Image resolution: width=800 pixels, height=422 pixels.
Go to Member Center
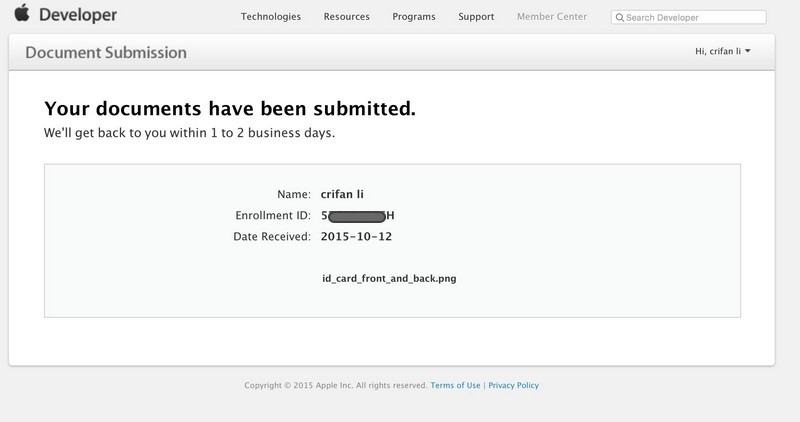click(x=552, y=16)
